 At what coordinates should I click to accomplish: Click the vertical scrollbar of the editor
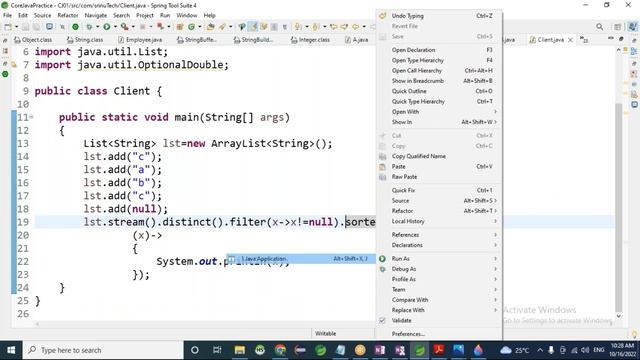tap(619, 207)
